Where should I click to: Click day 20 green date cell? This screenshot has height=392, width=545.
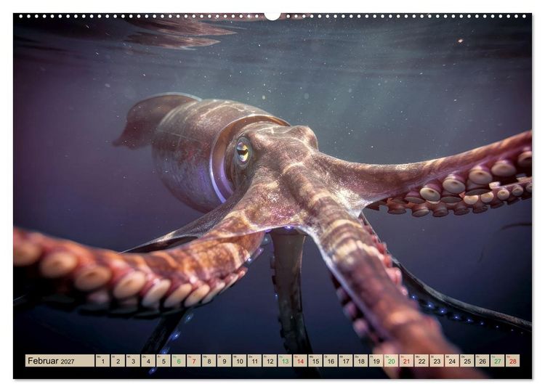[391, 360]
